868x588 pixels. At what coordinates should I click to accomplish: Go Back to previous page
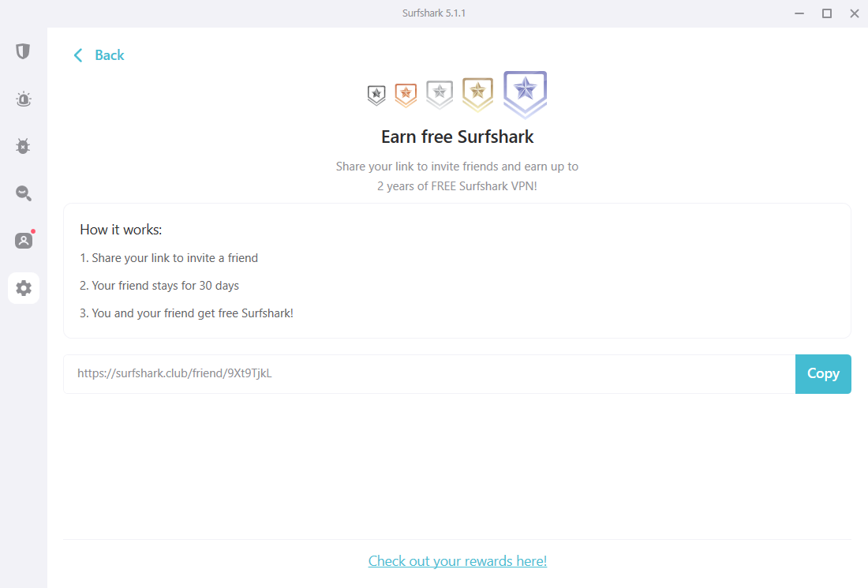[109, 55]
